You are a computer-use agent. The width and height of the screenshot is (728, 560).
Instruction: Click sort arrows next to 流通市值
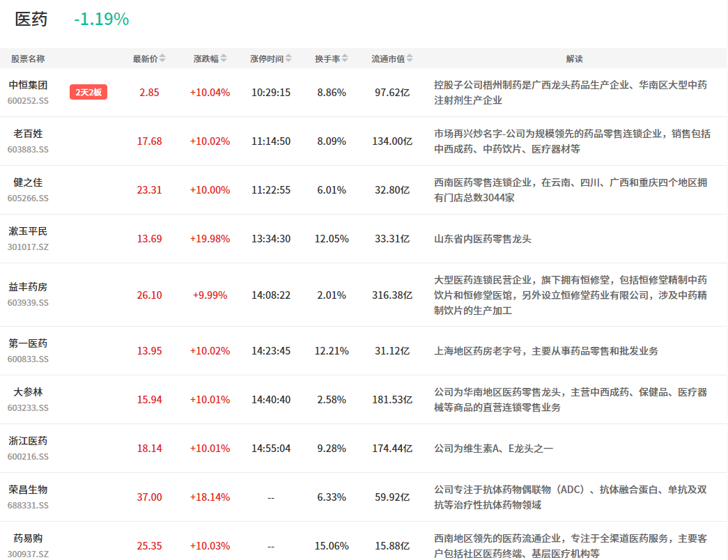point(410,59)
